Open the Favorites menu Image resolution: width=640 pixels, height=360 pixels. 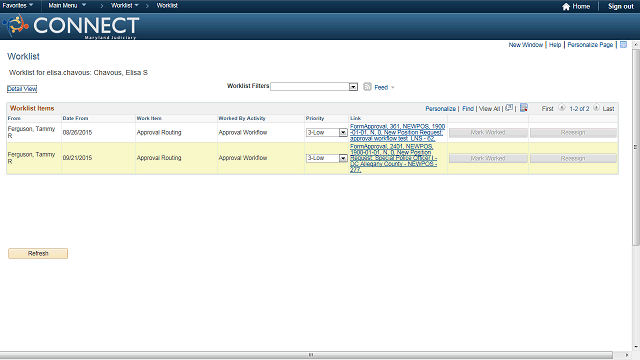pos(18,6)
